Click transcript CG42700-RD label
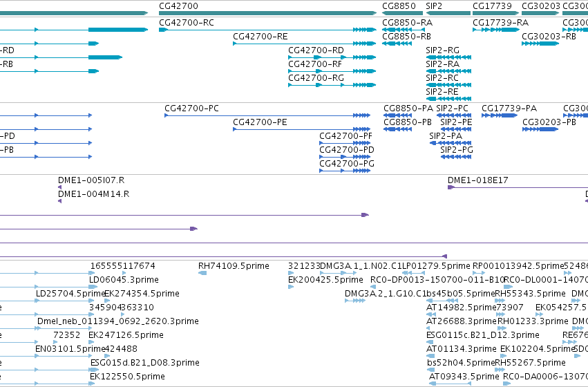The height and width of the screenshot is (387, 588). 316,50
